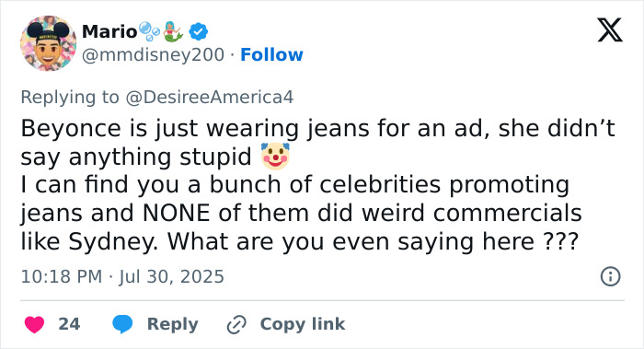Screen dimensions: 644x349
Task: Follow the @mmdisney200 account
Action: tap(271, 54)
